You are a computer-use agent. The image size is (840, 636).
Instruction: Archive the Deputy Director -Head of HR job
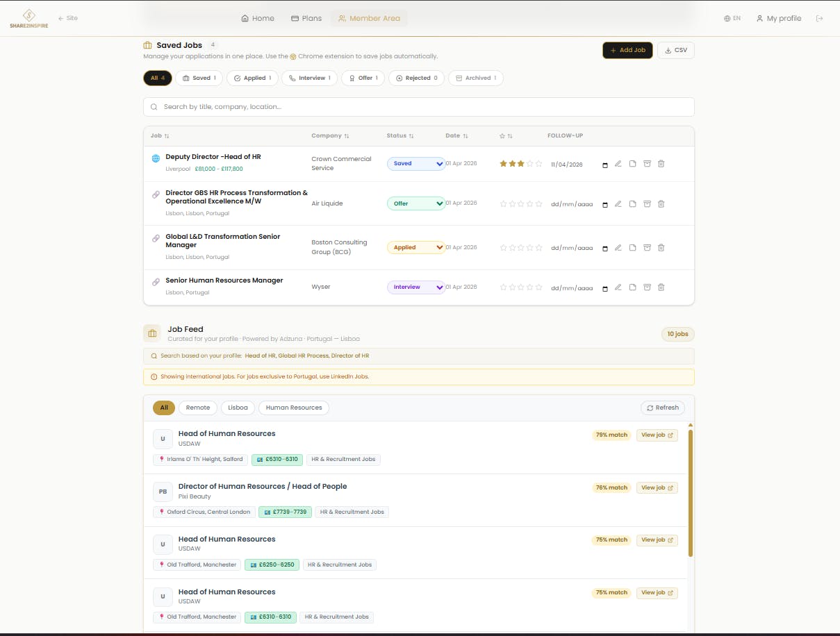point(647,164)
